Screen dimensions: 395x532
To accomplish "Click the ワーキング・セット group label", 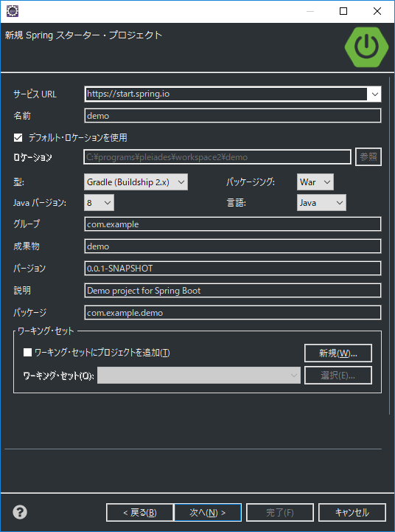I will tap(46, 331).
